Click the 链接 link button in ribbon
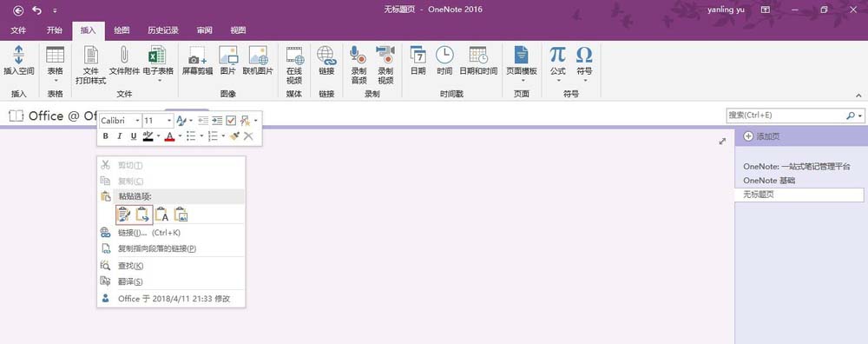Viewport: 868px width, 344px height. 326,61
